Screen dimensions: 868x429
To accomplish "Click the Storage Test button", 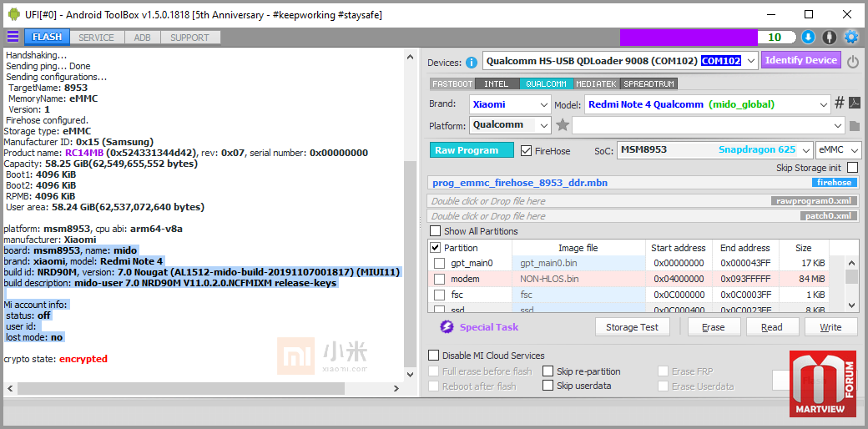I will click(632, 327).
